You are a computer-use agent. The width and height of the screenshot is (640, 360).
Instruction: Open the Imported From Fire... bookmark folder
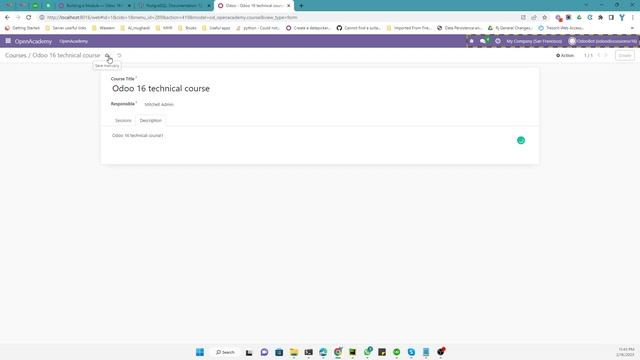click(409, 28)
